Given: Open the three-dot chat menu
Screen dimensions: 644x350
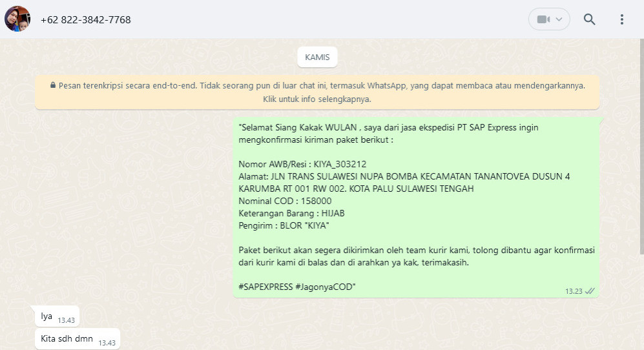Looking at the screenshot, I should point(622,19).
